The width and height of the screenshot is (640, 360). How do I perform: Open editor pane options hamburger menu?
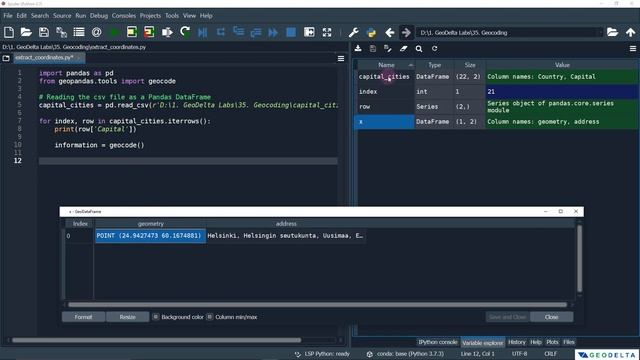(x=341, y=58)
